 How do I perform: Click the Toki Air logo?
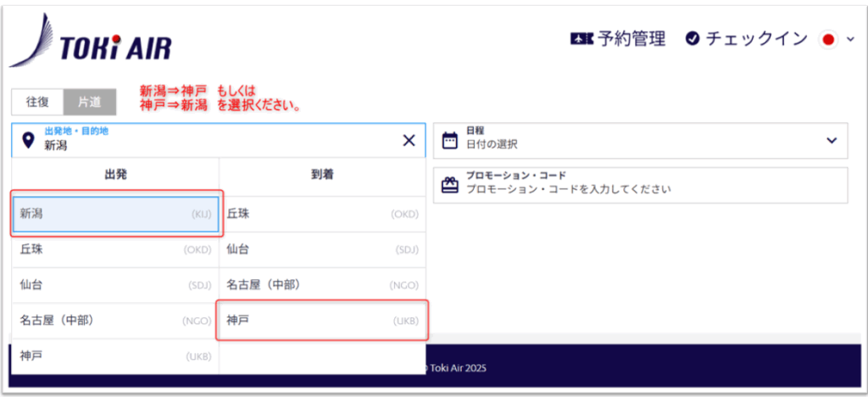(x=90, y=41)
